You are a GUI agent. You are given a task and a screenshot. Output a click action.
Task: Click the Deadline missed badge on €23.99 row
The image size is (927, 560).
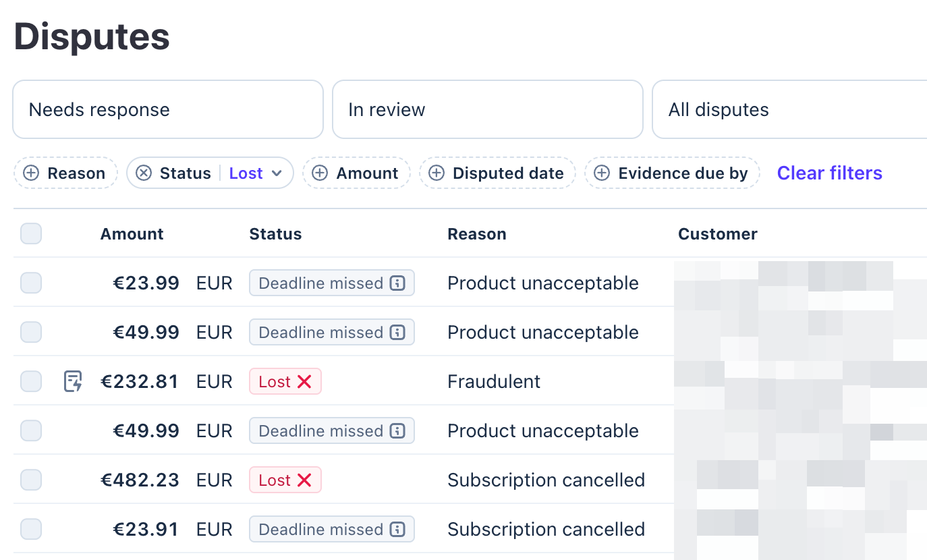click(x=332, y=283)
